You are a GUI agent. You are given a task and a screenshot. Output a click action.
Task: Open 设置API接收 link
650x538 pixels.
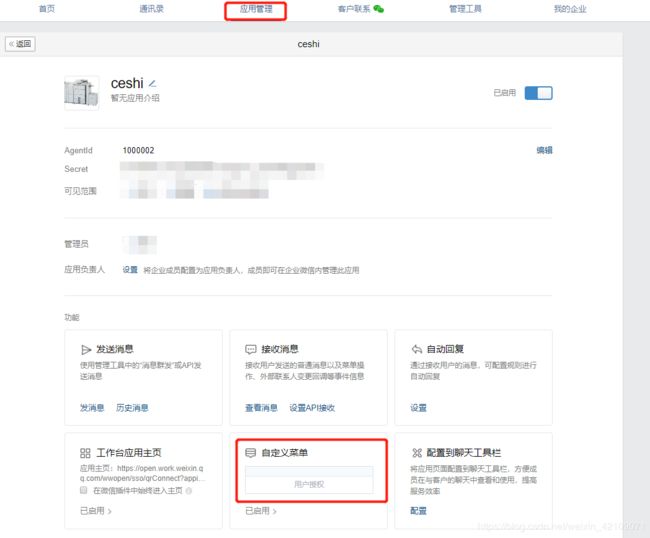coord(312,408)
